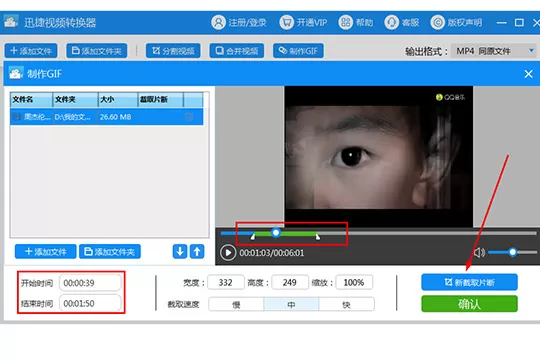Open the 客服 customer service icon
Screen dimensions: 540x360
coord(391,22)
